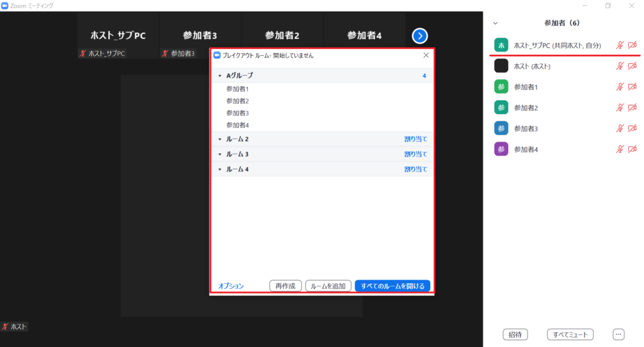The image size is (644, 347).
Task: Start rooms with すべてのルームを開ける
Action: click(x=392, y=286)
